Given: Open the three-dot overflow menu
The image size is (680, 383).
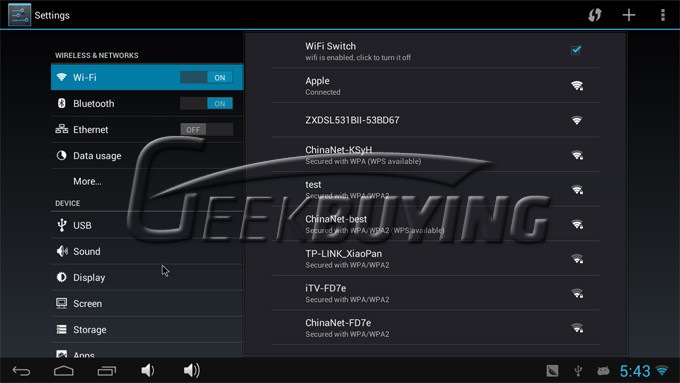Looking at the screenshot, I should [663, 15].
